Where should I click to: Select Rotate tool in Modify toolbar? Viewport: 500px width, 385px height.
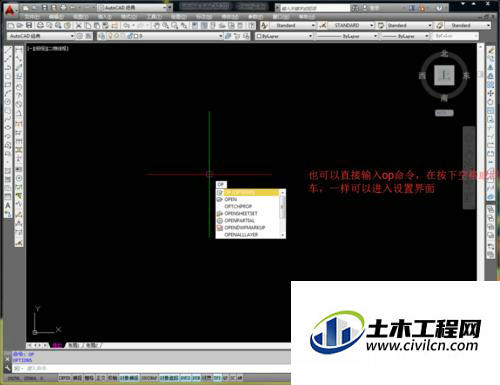[x=490, y=102]
